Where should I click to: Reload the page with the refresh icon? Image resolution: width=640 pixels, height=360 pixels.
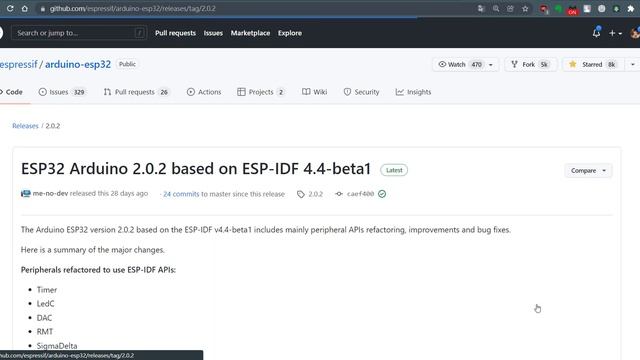(10, 8)
